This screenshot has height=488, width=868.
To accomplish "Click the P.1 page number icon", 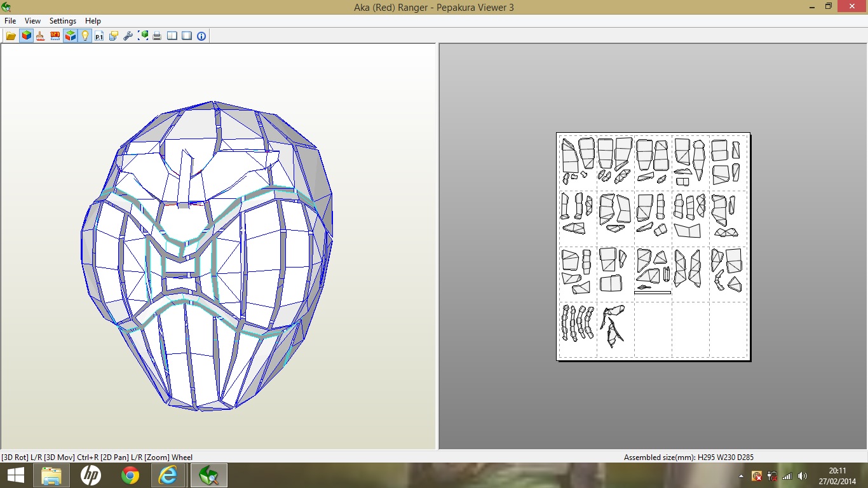I will (x=99, y=36).
